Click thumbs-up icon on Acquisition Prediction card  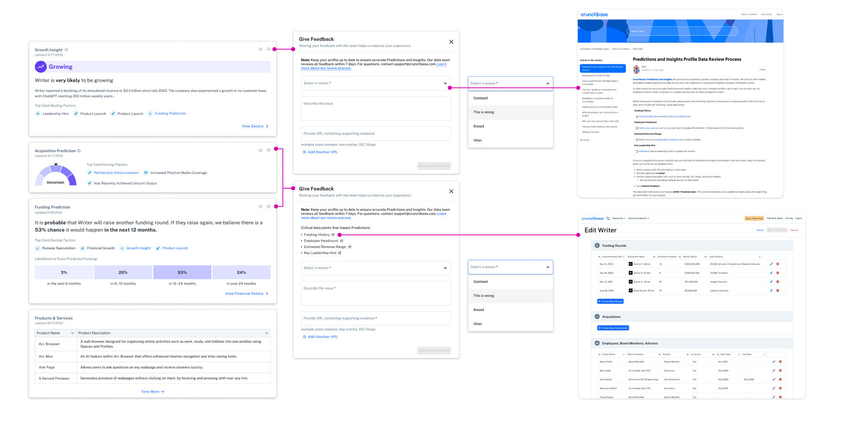tap(261, 150)
